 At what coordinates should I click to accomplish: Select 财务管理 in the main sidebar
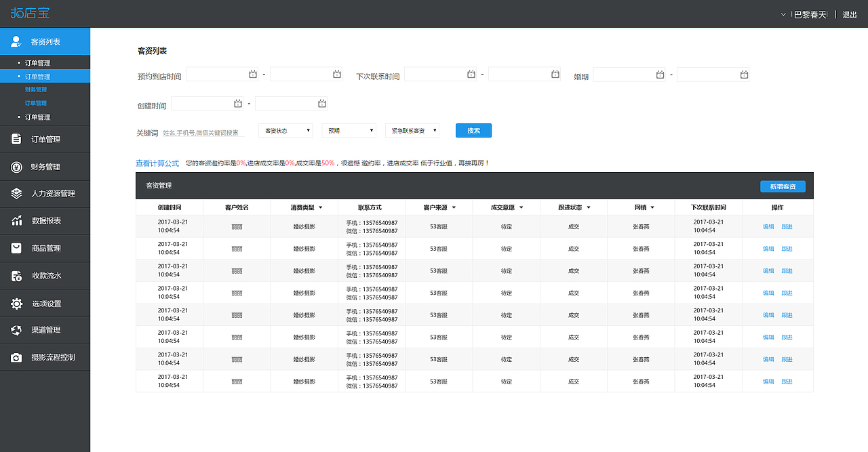coord(45,167)
